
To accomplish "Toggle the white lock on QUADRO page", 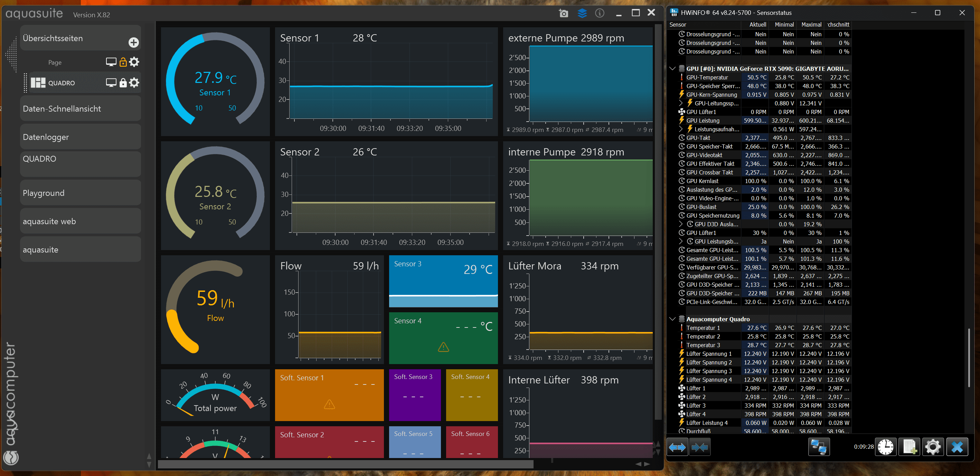I will pos(123,83).
